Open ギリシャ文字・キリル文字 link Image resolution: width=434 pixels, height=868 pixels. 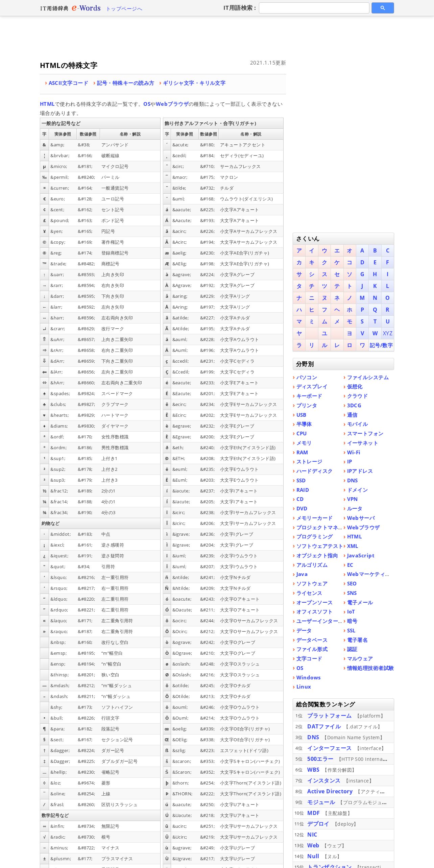[194, 83]
